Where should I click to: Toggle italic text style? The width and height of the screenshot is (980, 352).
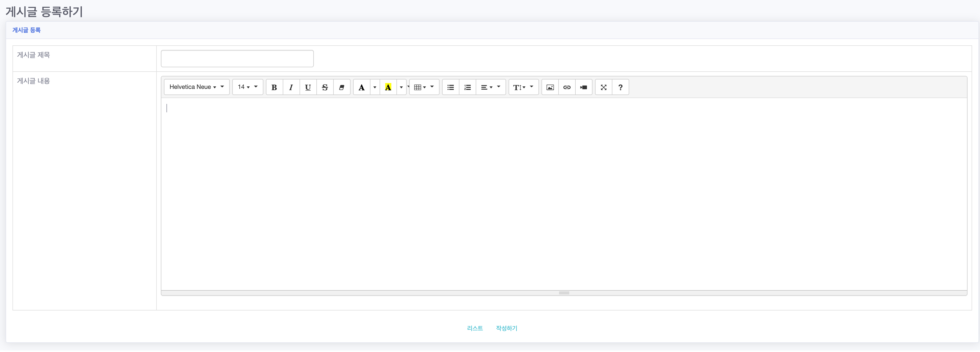(x=291, y=87)
